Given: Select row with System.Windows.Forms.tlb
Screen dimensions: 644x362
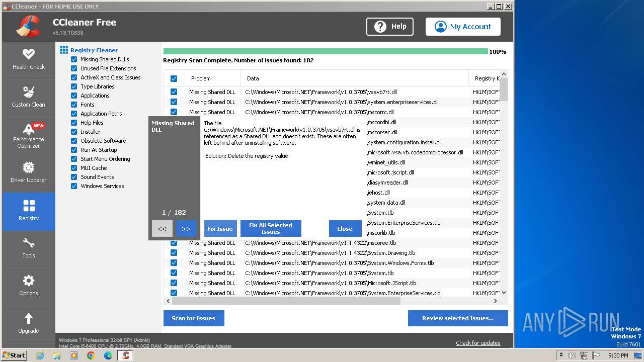Looking at the screenshot, I should click(x=332, y=263).
